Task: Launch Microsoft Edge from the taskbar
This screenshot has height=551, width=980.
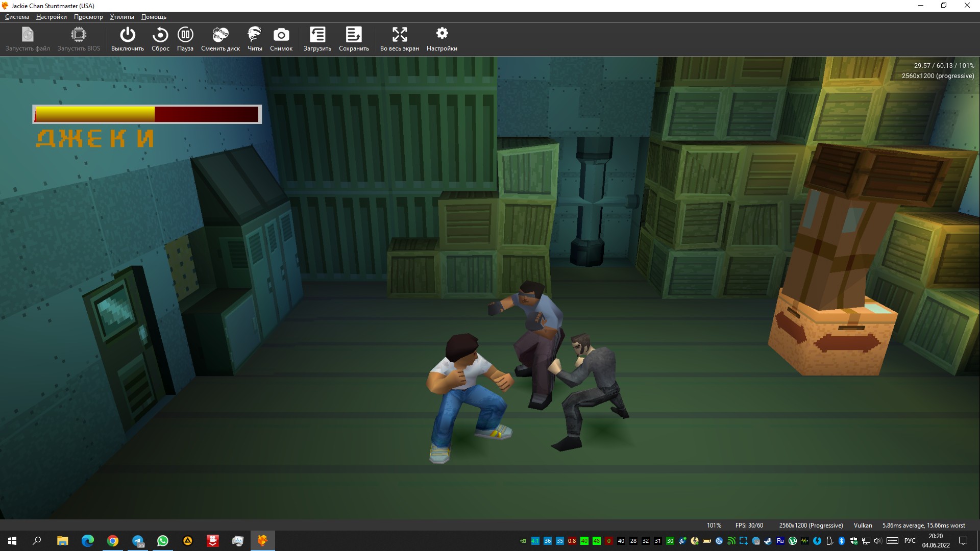Action: point(87,541)
